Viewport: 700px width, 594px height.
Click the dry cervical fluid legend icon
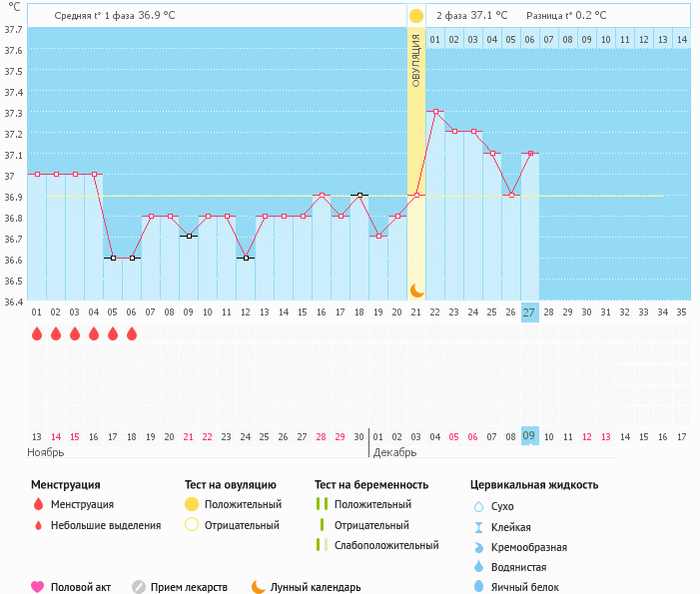(x=479, y=507)
